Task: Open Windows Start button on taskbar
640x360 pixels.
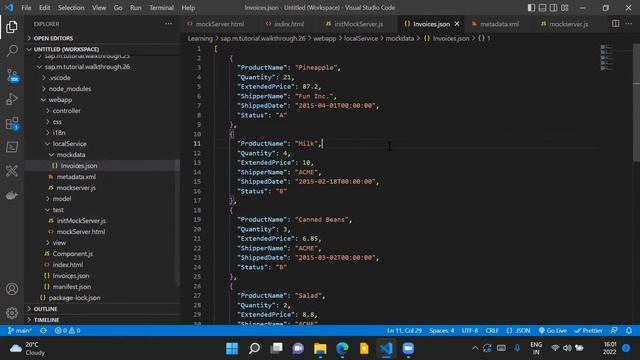Action: (232, 348)
